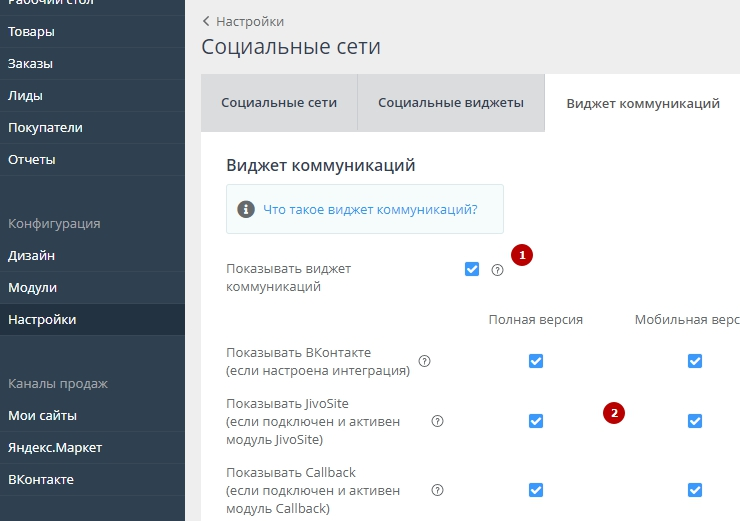
Task: Click help icon for Показывать Callback option
Action: pyautogui.click(x=437, y=490)
